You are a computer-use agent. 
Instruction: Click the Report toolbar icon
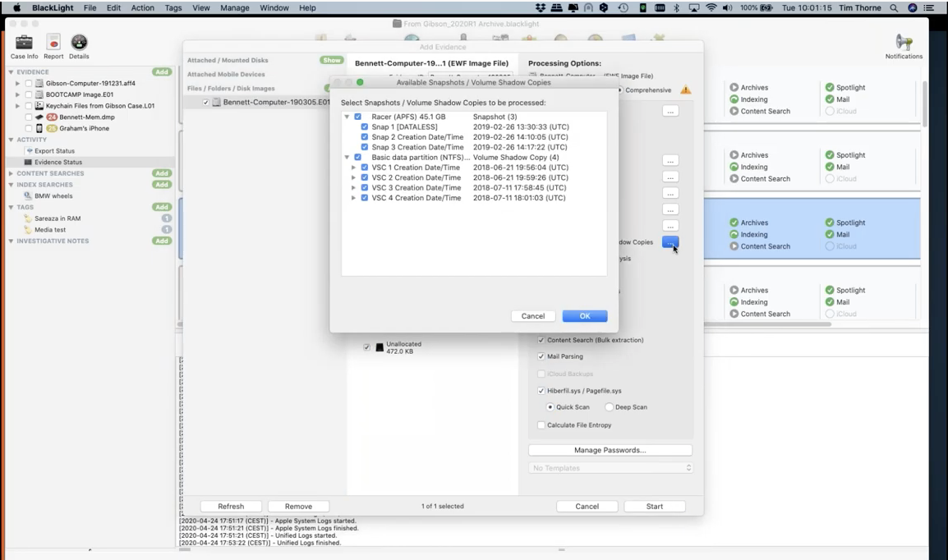53,42
